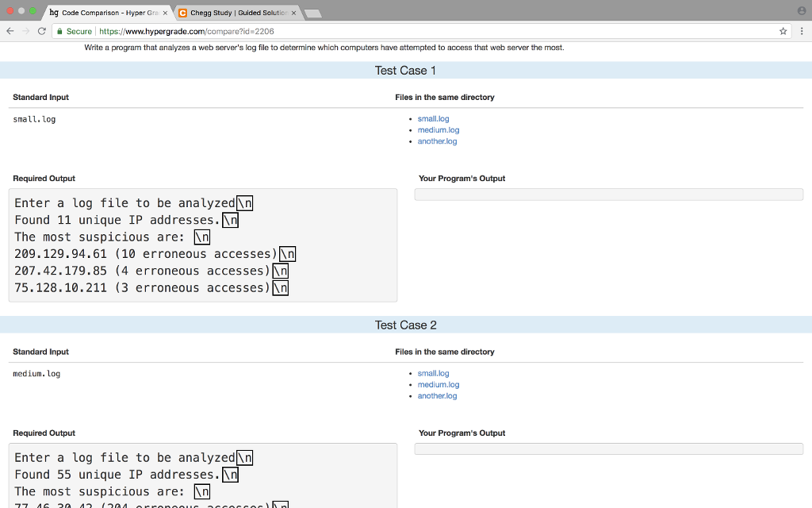
Task: Bookmark the page using the star icon
Action: (x=782, y=31)
